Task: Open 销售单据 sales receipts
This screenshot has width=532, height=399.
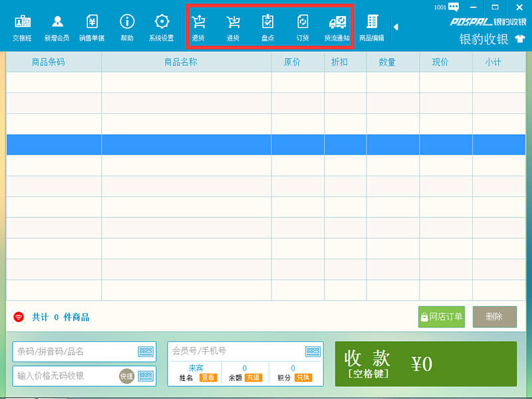Action: tap(92, 27)
